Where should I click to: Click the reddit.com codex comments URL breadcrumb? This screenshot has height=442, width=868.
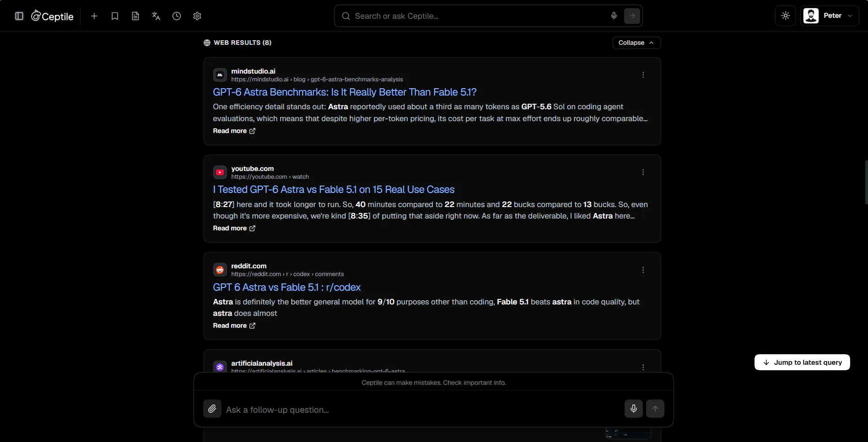pyautogui.click(x=287, y=274)
